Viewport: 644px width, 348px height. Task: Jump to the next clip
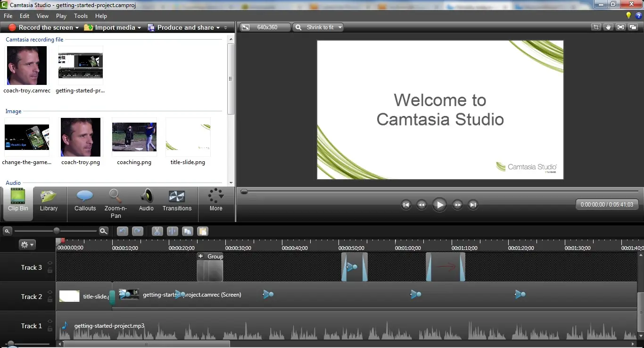coord(473,205)
